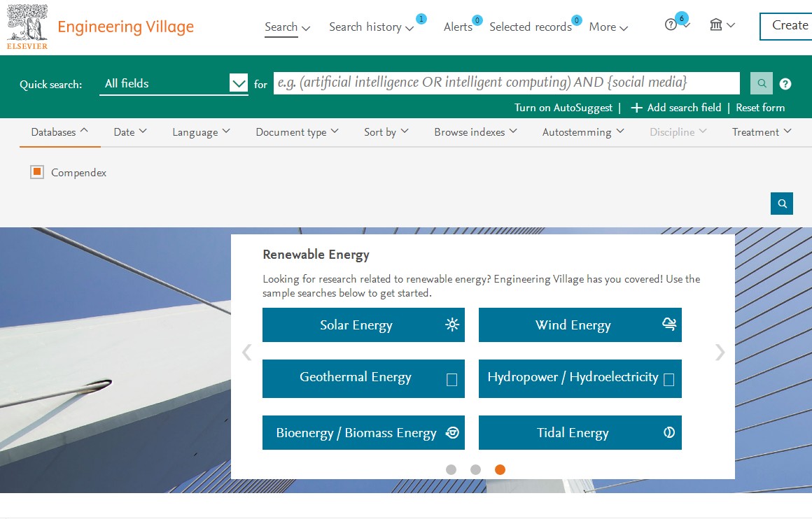812x519 pixels.
Task: Expand the Sort by options
Action: click(x=386, y=132)
